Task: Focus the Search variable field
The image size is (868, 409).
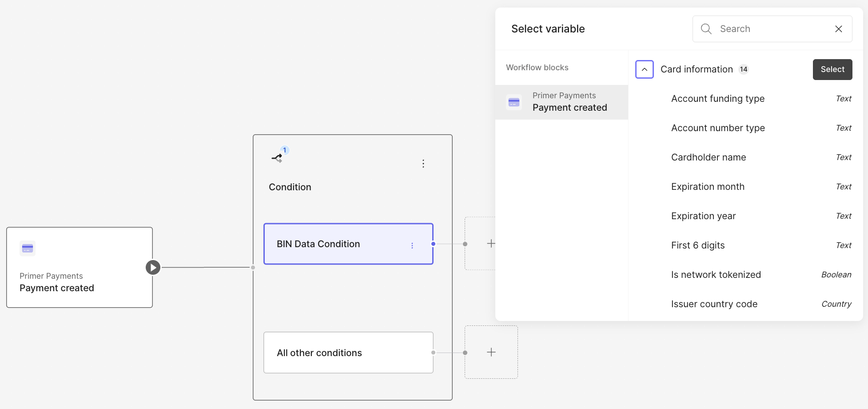Action: point(772,29)
